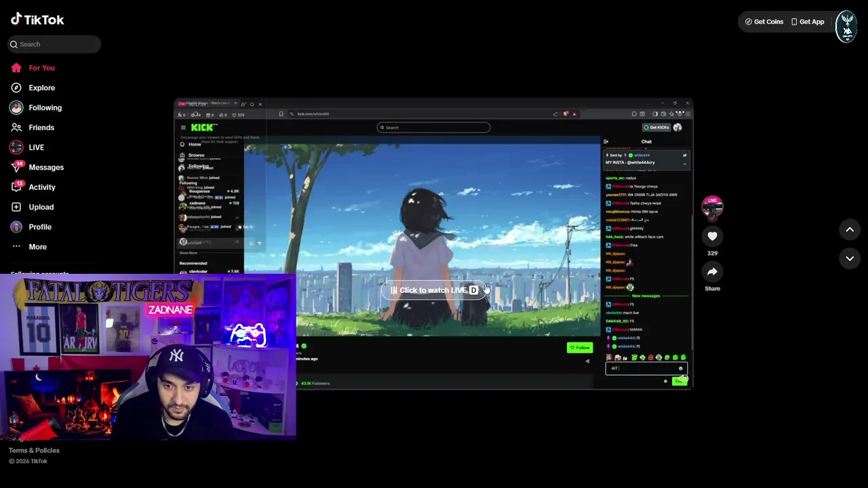Click the Get Coins button

pyautogui.click(x=764, y=22)
